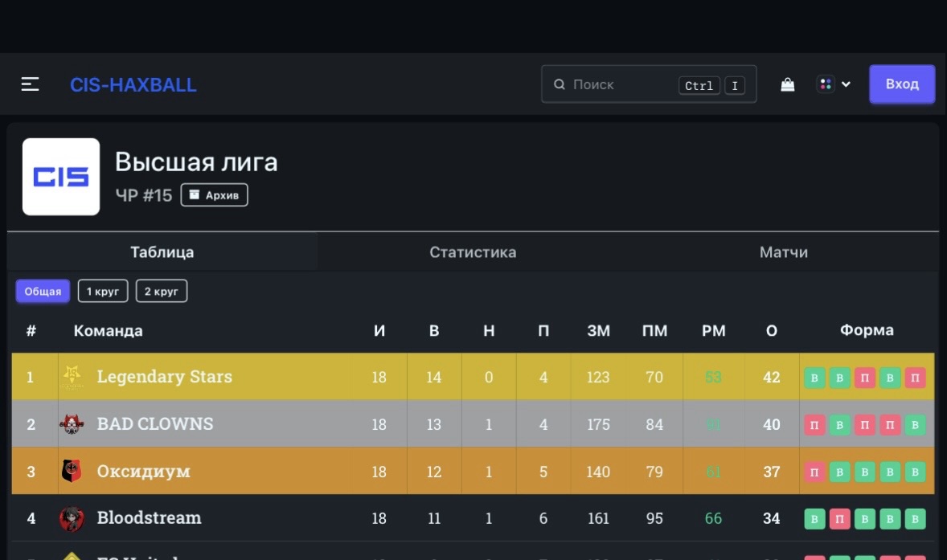The height and width of the screenshot is (560, 947).
Task: Open the Статистика tab
Action: 473,252
